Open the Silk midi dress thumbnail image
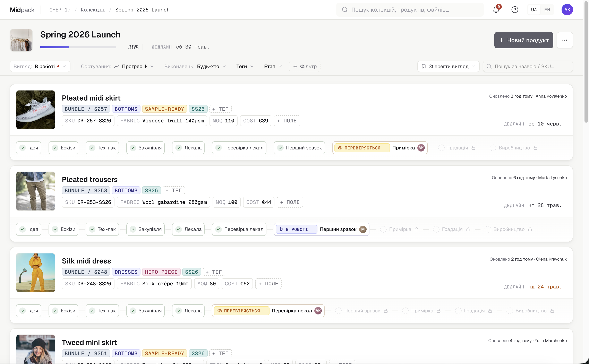Screen dimensions: 589x364 tap(36, 273)
